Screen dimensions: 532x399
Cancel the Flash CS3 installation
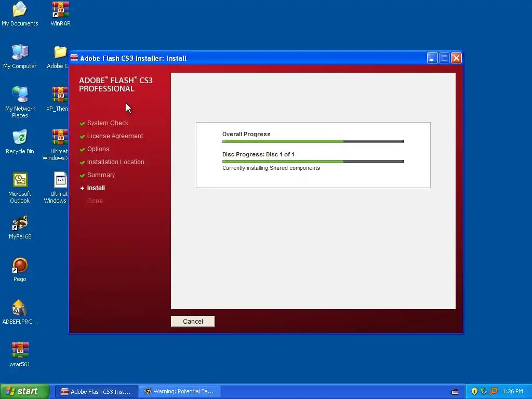click(193, 321)
